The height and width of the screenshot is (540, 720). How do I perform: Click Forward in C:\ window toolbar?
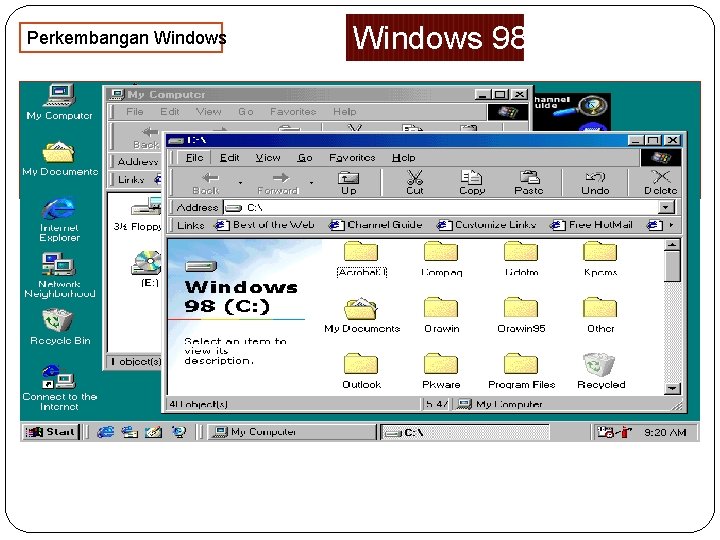point(278,183)
